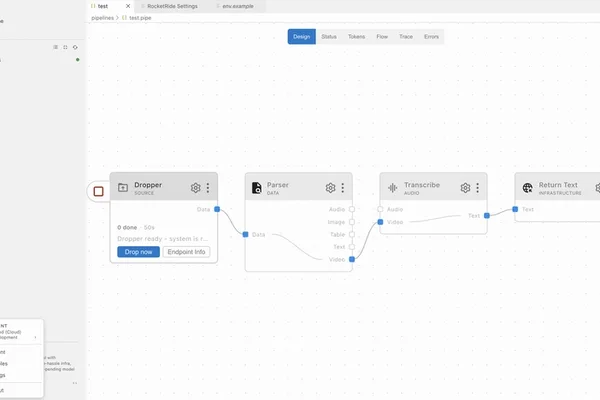This screenshot has height=400, width=600.
Task: Click the Parser Video output port
Action: click(x=352, y=259)
